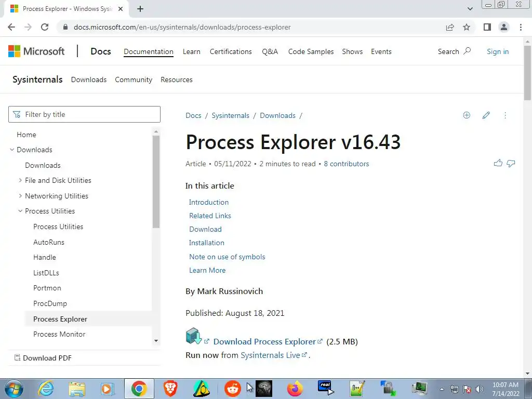Reload the Process Explorer page

[45, 27]
